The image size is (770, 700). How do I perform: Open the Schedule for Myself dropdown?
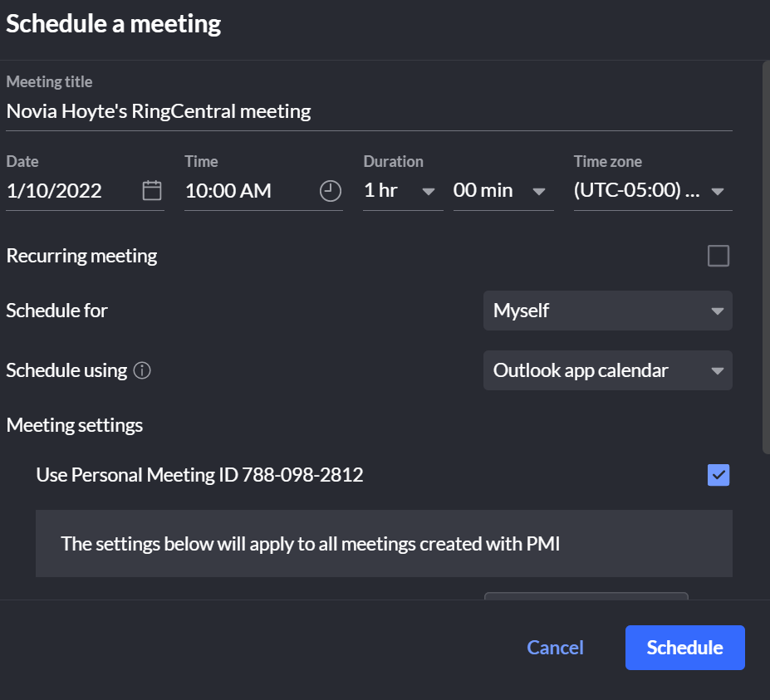click(607, 311)
